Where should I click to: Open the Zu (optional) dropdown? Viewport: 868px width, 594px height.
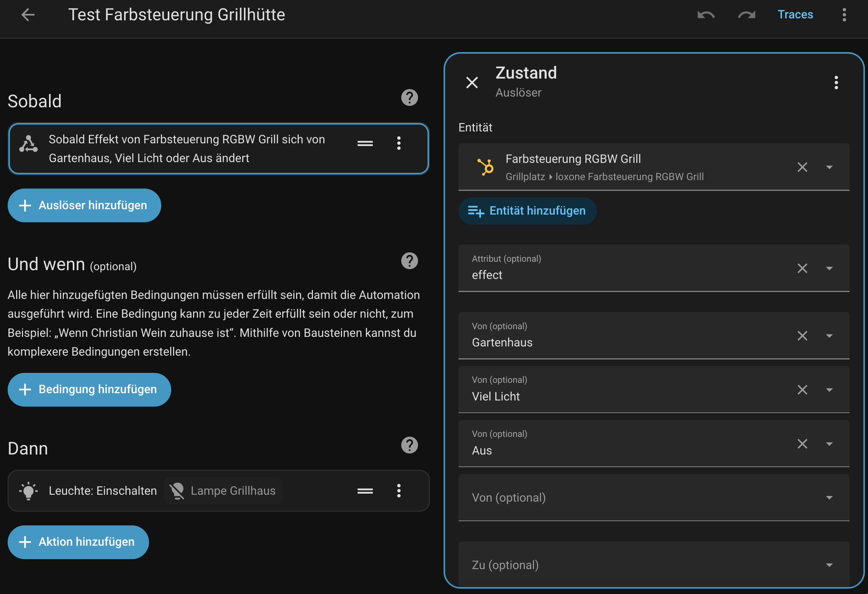click(829, 565)
